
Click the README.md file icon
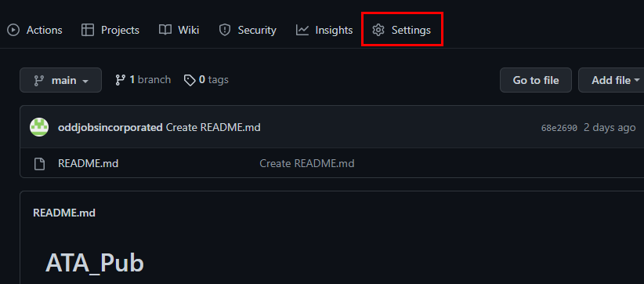pos(39,164)
